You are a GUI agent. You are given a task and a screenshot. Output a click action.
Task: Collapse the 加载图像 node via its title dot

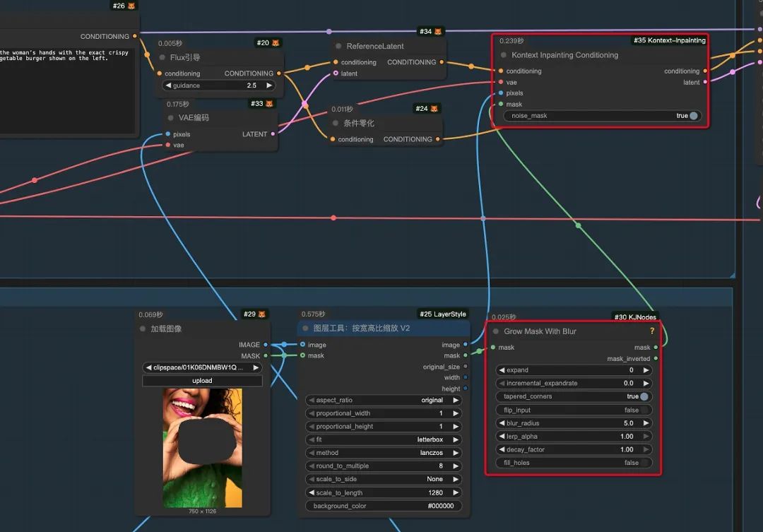pyautogui.click(x=143, y=329)
